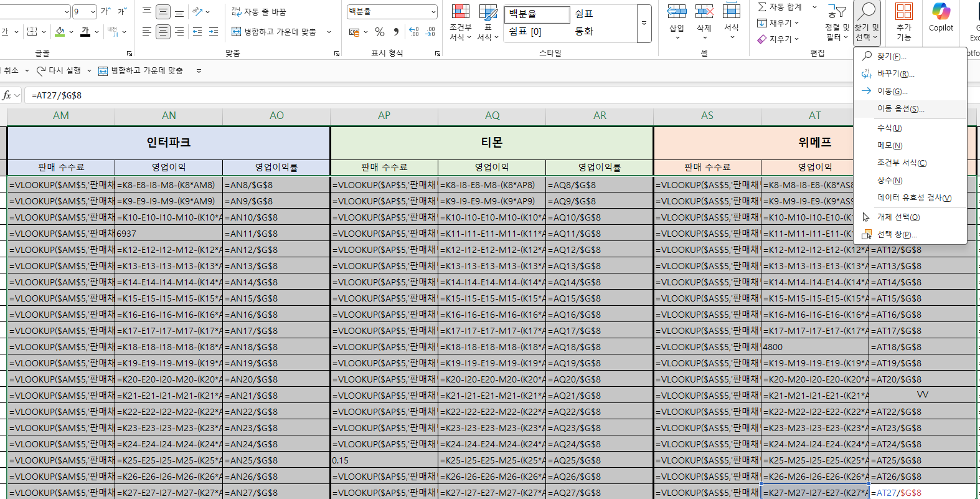Choose 개체 선택(O) from the menu
This screenshot has width=980, height=499.
click(x=910, y=217)
